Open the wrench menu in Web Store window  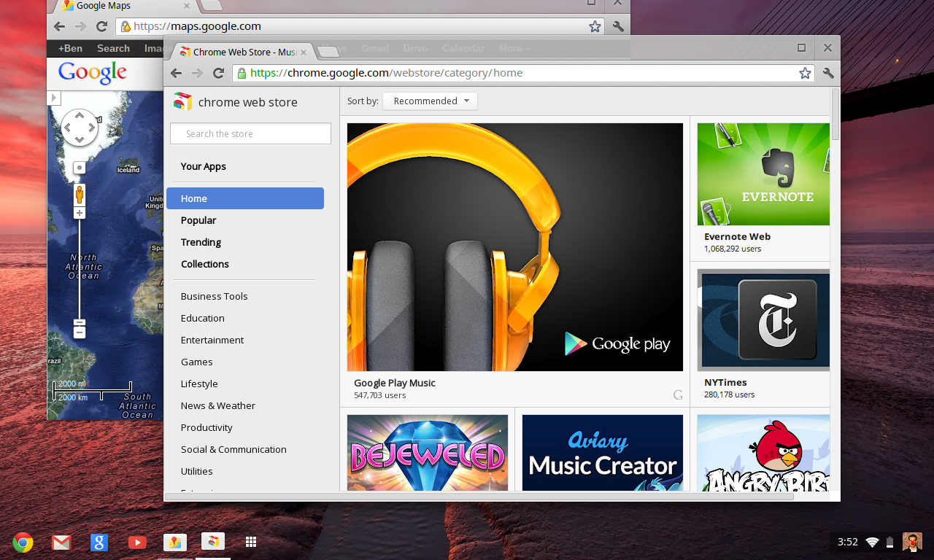point(828,73)
